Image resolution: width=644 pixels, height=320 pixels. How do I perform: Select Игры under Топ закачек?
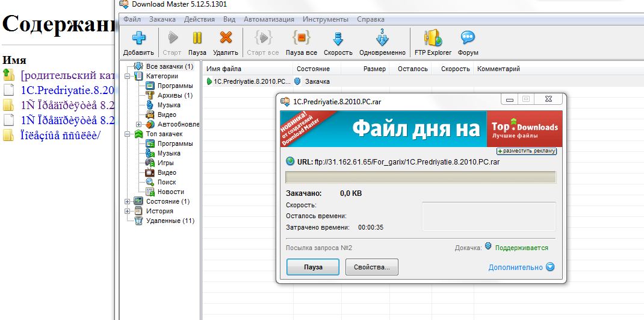click(x=166, y=163)
